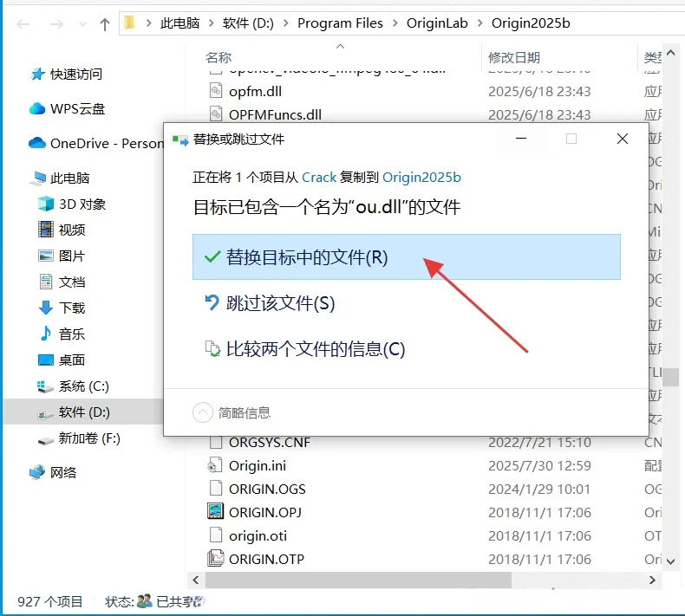Click the Crack source folder link

pos(319,178)
